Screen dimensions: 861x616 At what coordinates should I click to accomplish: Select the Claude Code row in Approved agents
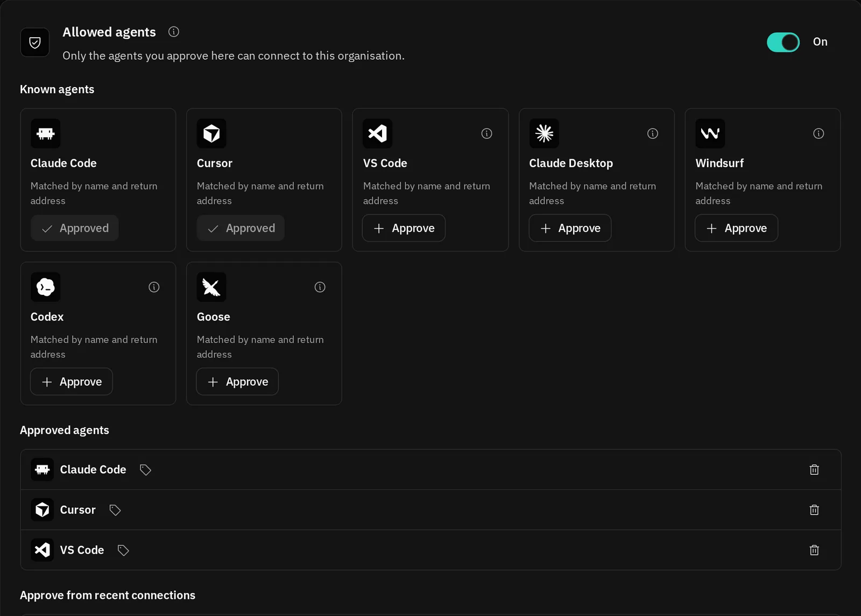[x=430, y=470]
